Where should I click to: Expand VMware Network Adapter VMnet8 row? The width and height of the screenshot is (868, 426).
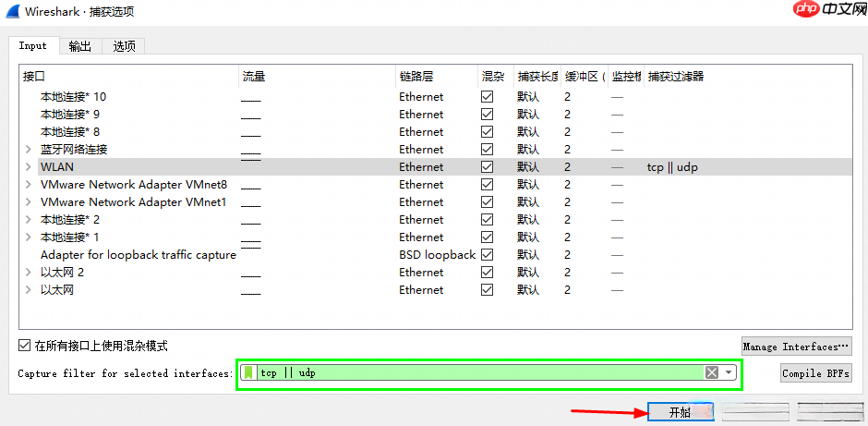pos(29,185)
